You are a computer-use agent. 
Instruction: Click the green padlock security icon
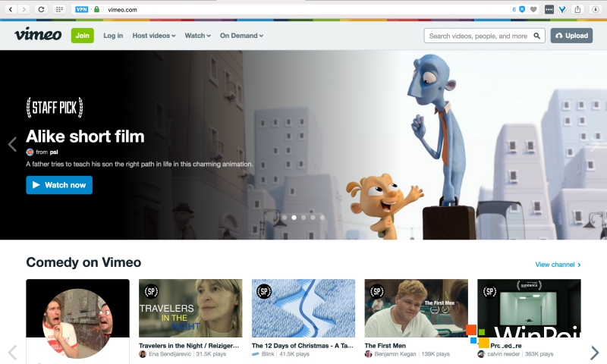click(97, 9)
